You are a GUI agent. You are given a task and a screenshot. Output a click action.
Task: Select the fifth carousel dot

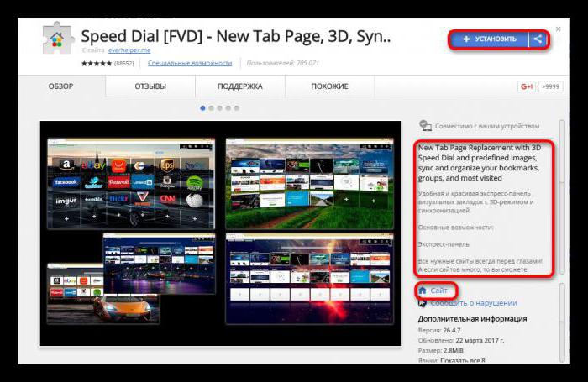[237, 108]
